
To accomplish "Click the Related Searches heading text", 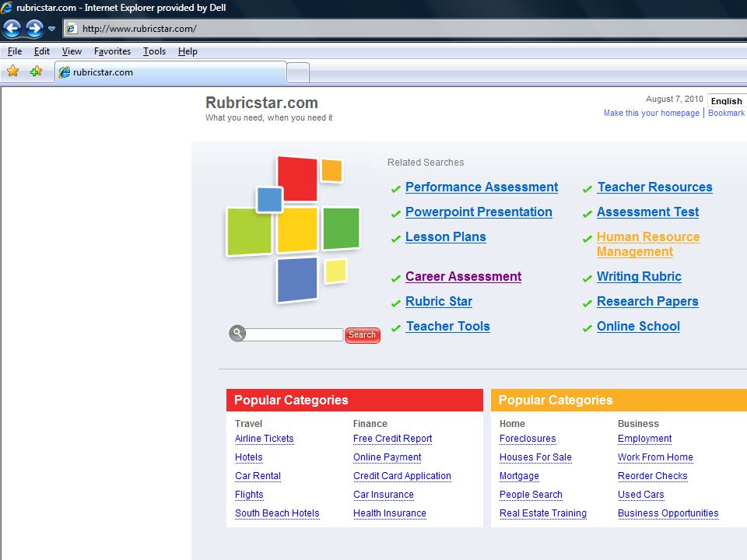I will click(x=426, y=163).
